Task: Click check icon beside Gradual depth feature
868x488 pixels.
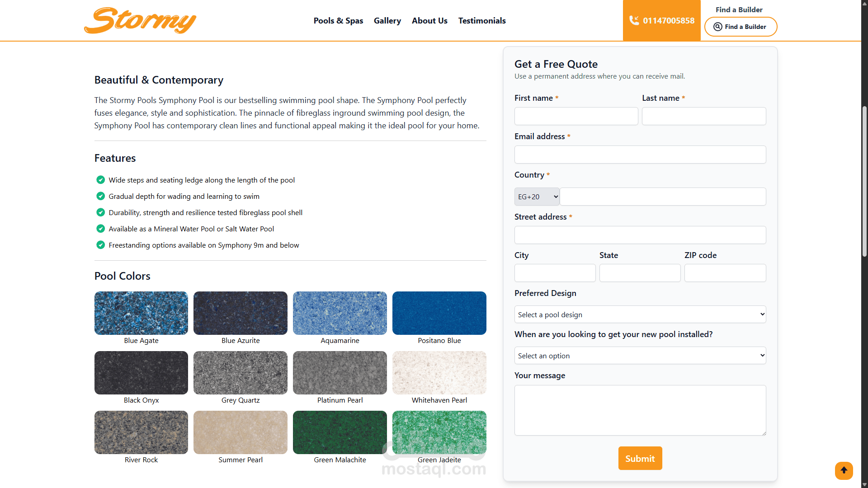Action: pyautogui.click(x=101, y=196)
